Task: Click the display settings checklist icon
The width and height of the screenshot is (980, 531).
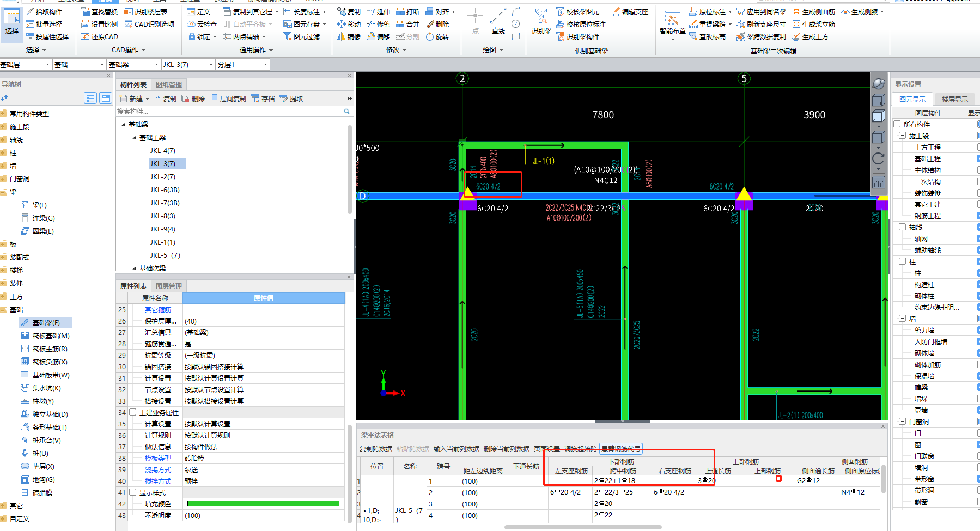Action: [x=879, y=182]
